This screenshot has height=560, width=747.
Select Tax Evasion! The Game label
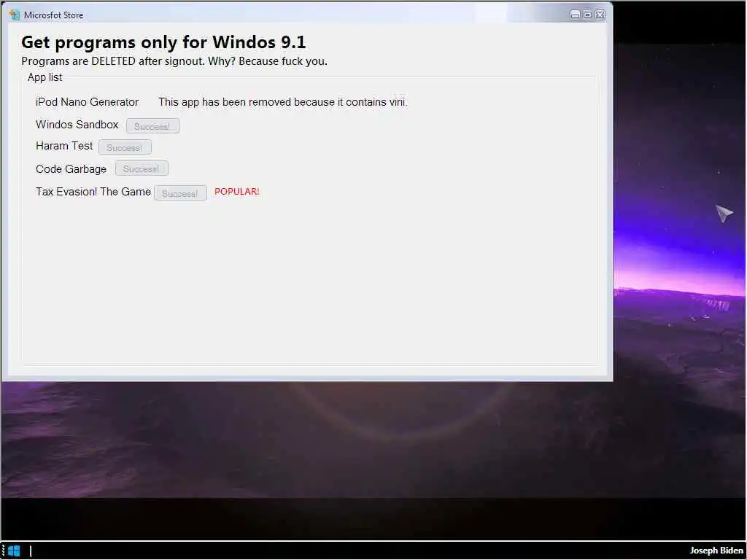[x=93, y=192]
